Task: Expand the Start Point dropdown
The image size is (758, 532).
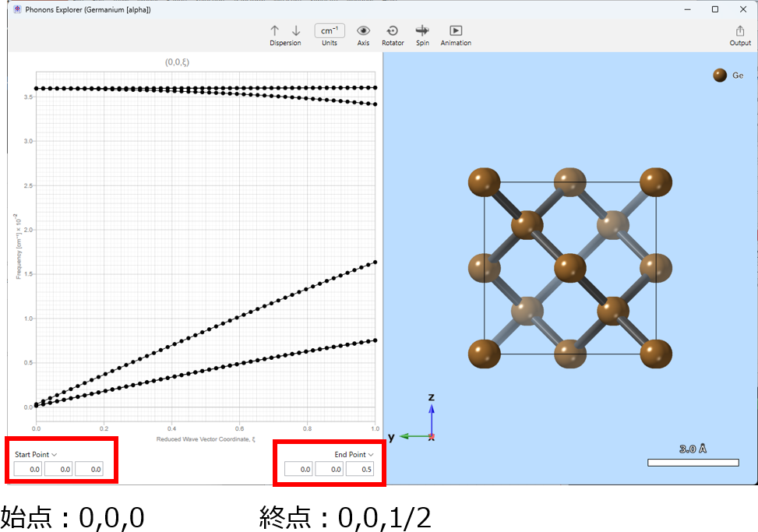Action: (36, 454)
